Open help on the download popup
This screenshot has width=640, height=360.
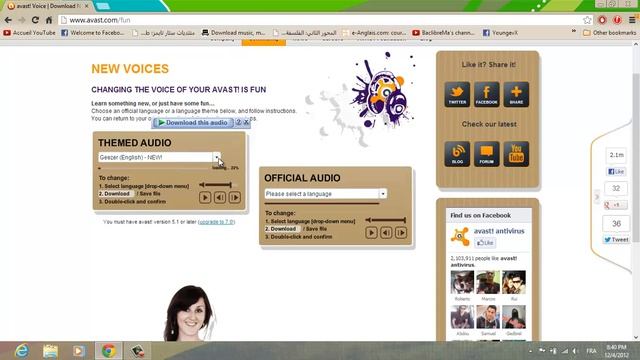[x=239, y=122]
